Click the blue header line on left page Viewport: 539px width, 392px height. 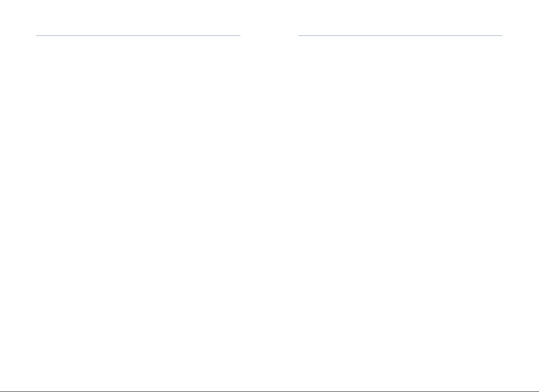[138, 35]
